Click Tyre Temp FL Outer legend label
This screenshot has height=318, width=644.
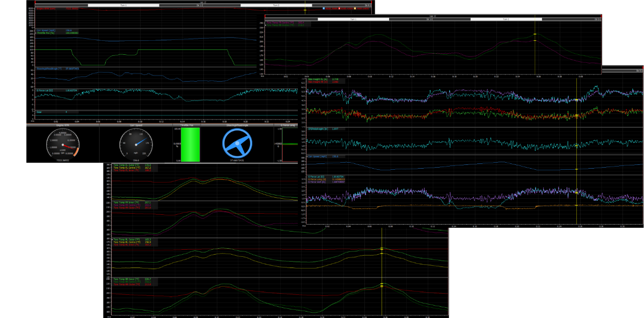127,165
